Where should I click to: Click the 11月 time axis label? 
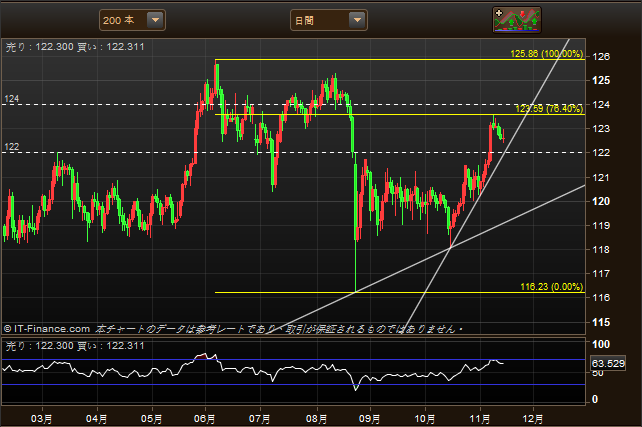click(479, 419)
